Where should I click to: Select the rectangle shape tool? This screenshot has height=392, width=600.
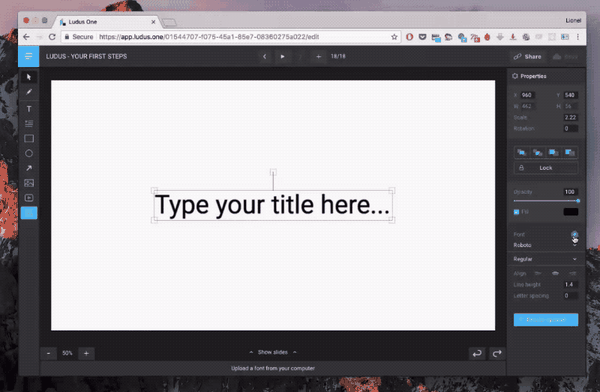pos(29,139)
